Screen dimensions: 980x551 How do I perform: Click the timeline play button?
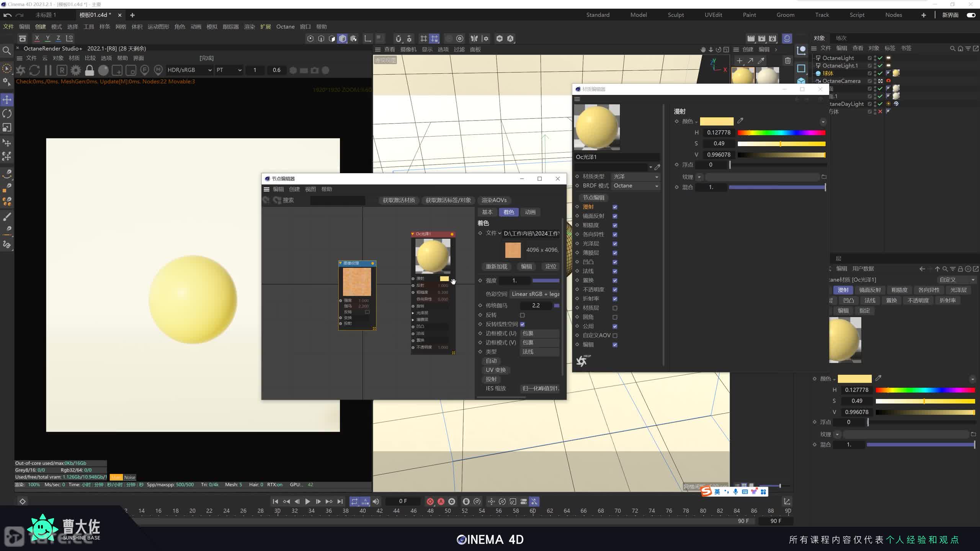[x=307, y=501]
